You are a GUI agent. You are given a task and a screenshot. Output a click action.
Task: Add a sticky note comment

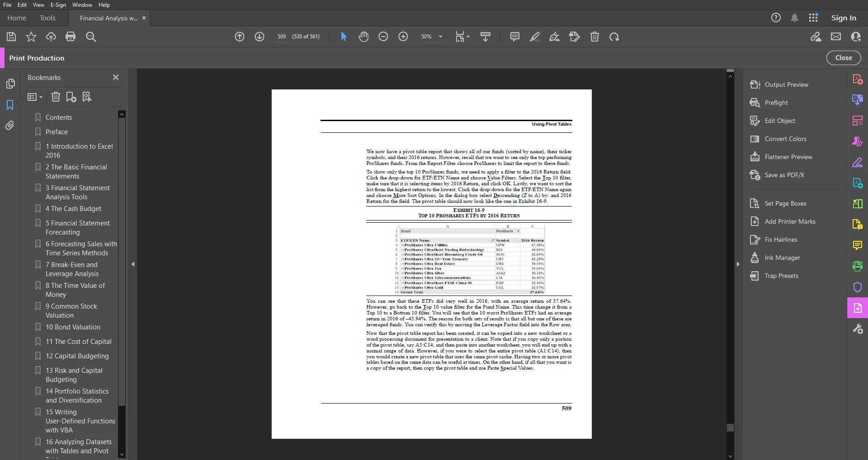coord(514,37)
